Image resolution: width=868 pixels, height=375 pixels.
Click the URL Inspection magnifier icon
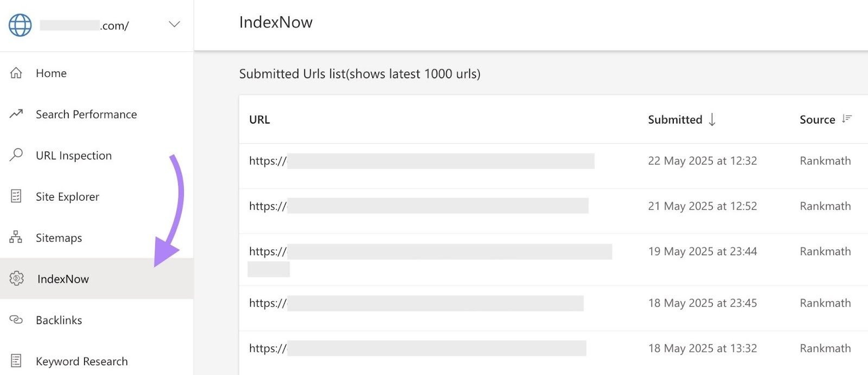pyautogui.click(x=15, y=155)
